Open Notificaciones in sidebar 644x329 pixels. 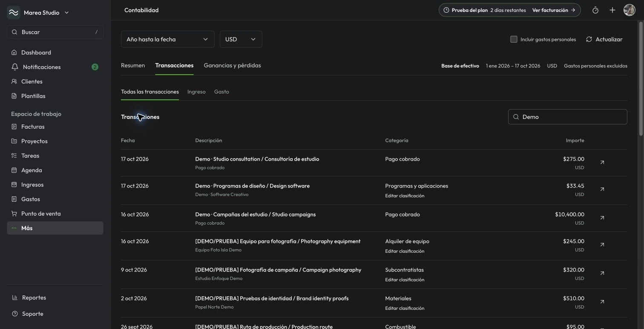coord(55,67)
